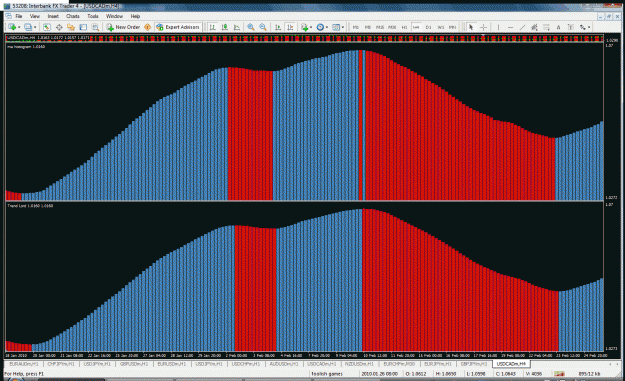
Task: Open the Terminal panel icon
Action: (83, 27)
